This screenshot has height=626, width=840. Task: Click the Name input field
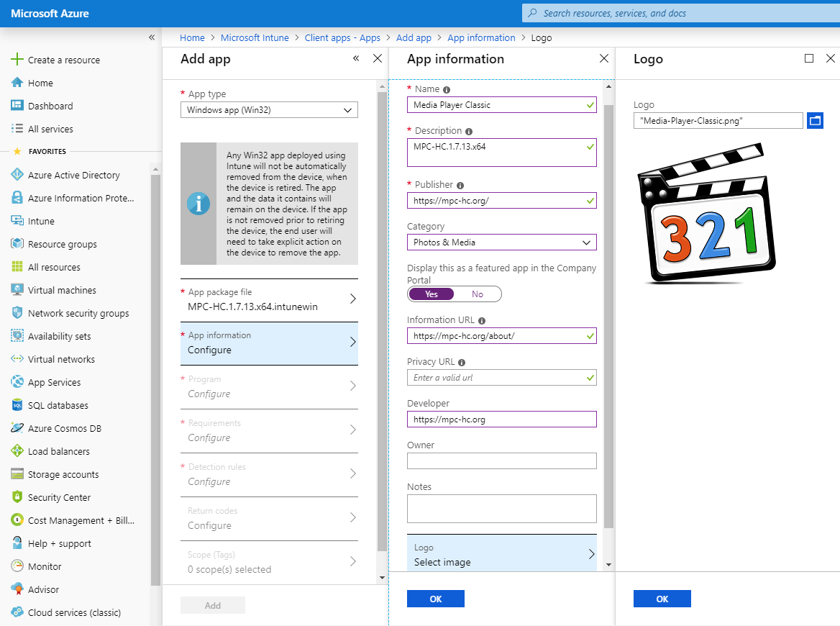pos(501,105)
